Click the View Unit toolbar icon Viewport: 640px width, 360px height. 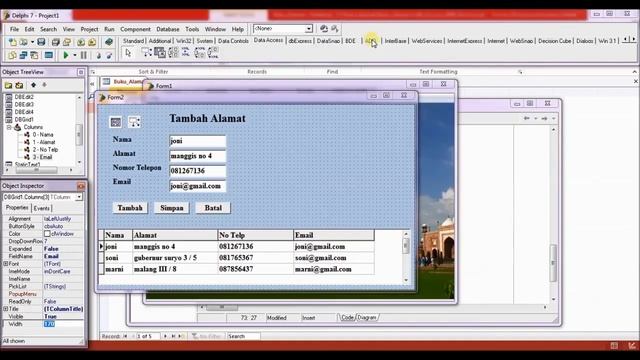pos(12,55)
